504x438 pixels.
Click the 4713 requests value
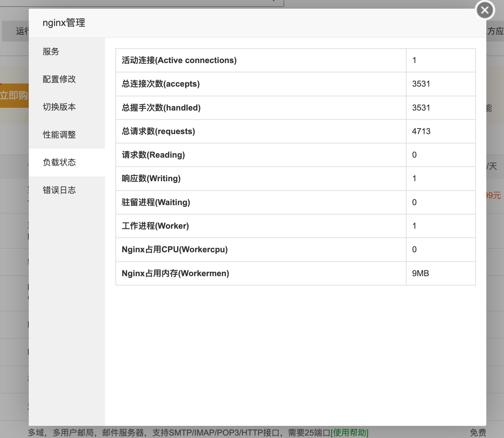click(x=421, y=131)
